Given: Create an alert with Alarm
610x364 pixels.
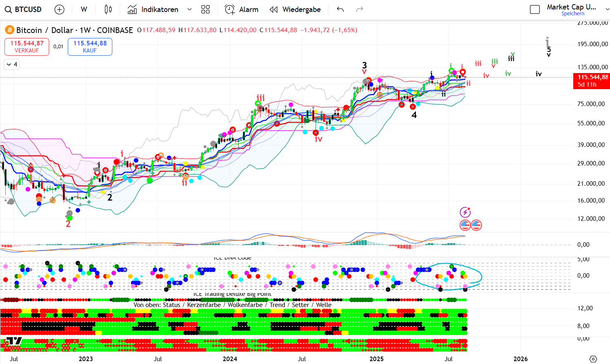Looking at the screenshot, I should [x=242, y=9].
